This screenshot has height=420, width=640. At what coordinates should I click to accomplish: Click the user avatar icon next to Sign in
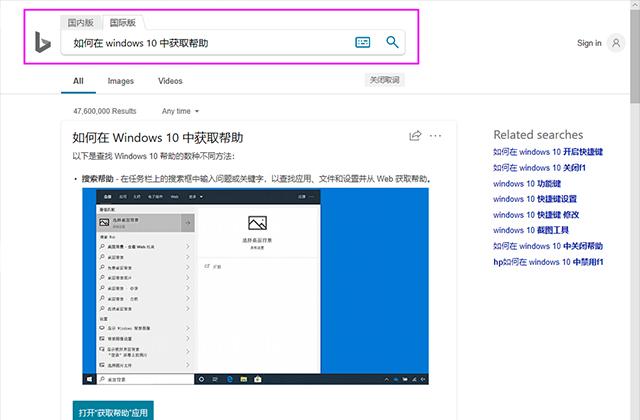[616, 43]
